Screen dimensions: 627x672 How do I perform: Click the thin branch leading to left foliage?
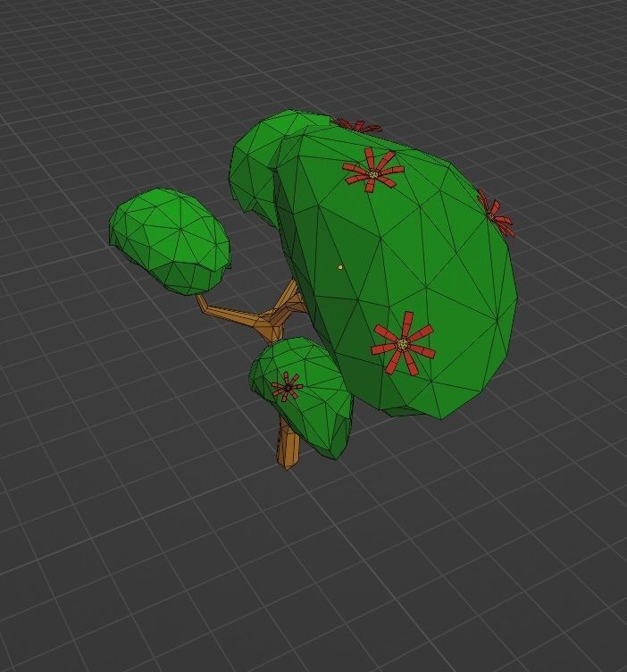(x=231, y=313)
